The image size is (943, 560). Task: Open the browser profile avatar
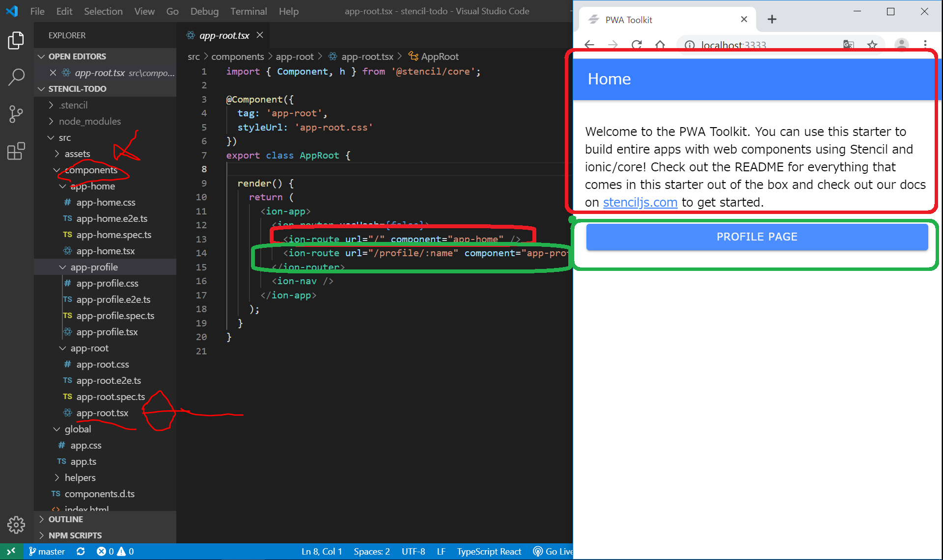(x=901, y=45)
